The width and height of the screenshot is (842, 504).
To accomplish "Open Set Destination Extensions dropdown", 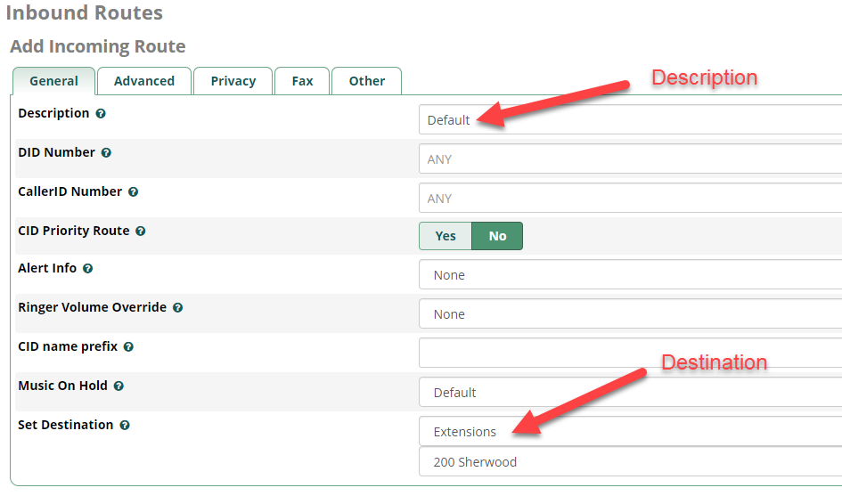I will click(x=631, y=432).
